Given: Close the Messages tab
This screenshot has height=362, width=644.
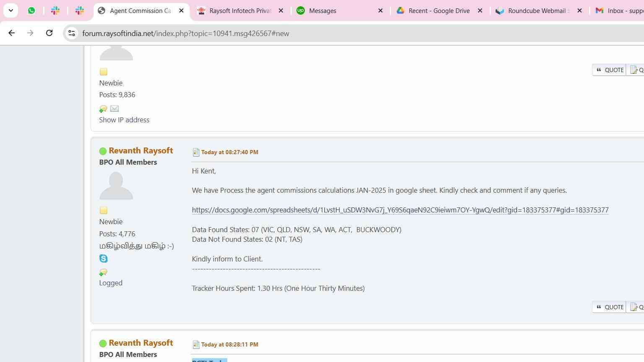Looking at the screenshot, I should (380, 10).
